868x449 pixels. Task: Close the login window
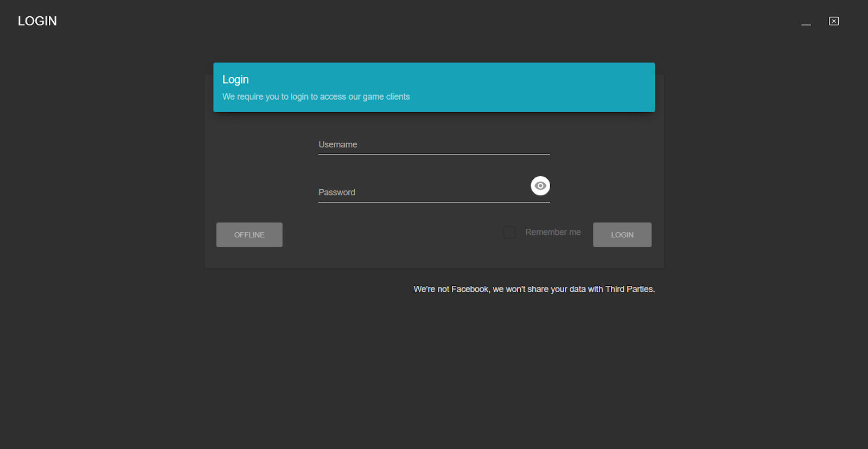pyautogui.click(x=834, y=21)
